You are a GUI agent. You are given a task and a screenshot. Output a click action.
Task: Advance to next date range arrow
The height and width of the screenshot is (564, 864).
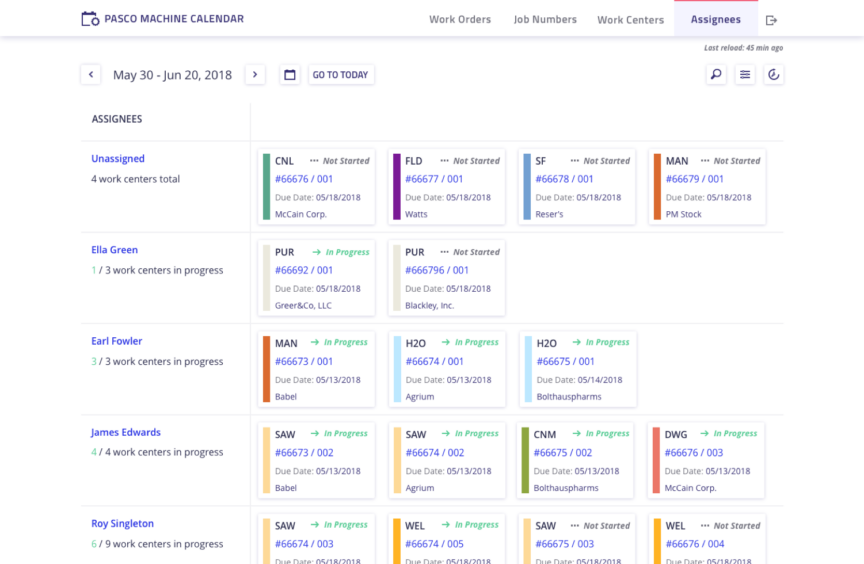click(x=255, y=75)
